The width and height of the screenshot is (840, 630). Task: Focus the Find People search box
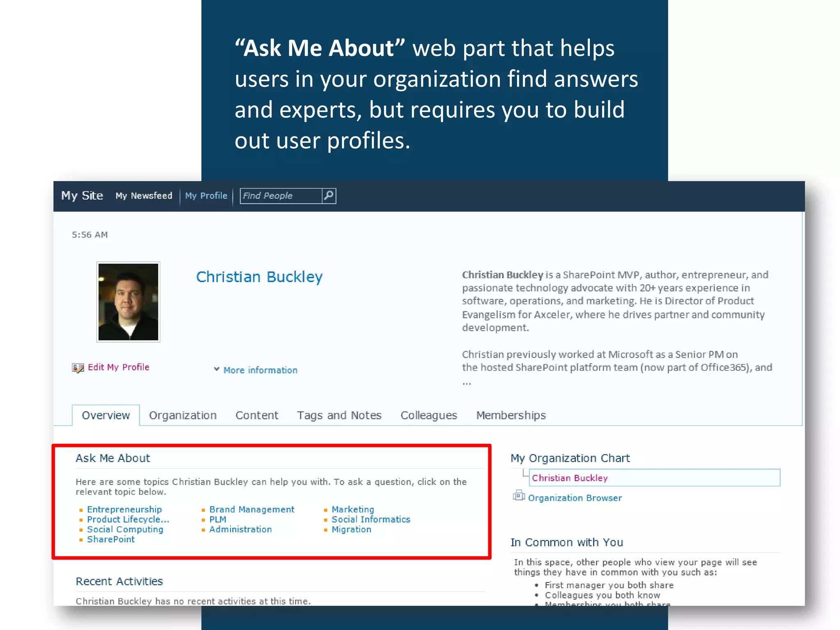(281, 196)
